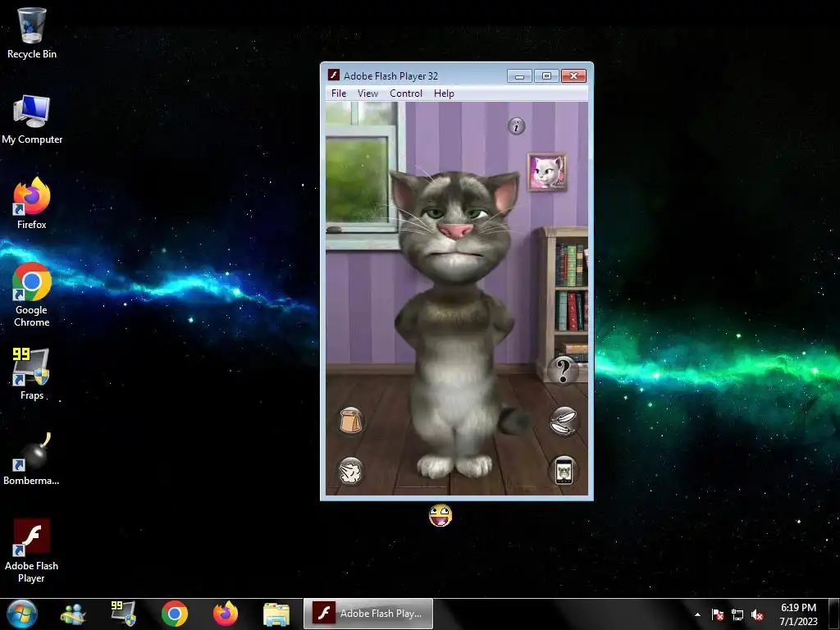This screenshot has height=630, width=840.
Task: Select the Fraps desktop shortcut
Action: (32, 374)
